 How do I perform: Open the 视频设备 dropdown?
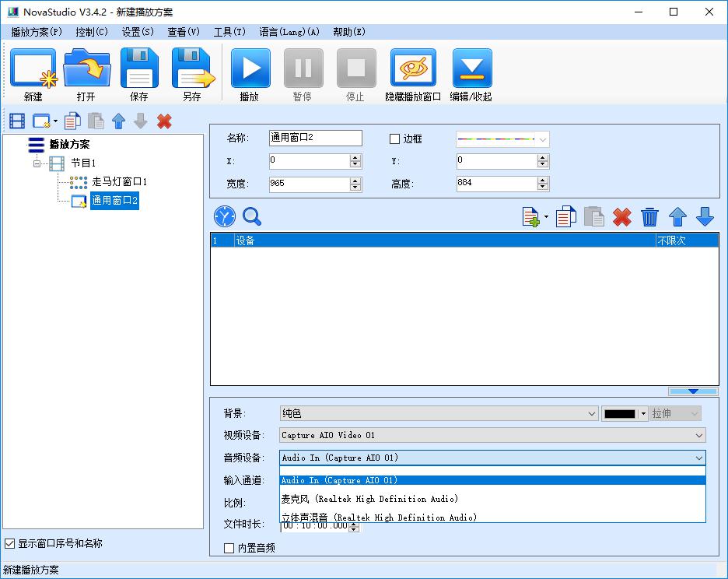(492, 435)
